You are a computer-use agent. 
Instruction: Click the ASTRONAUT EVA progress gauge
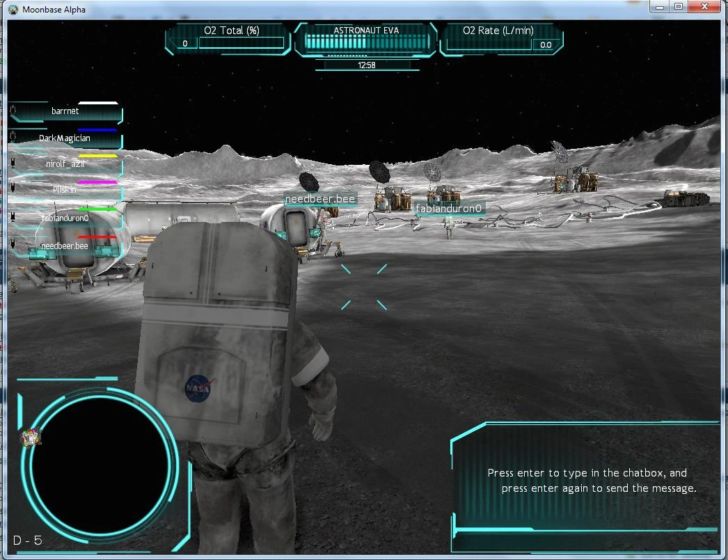point(366,42)
